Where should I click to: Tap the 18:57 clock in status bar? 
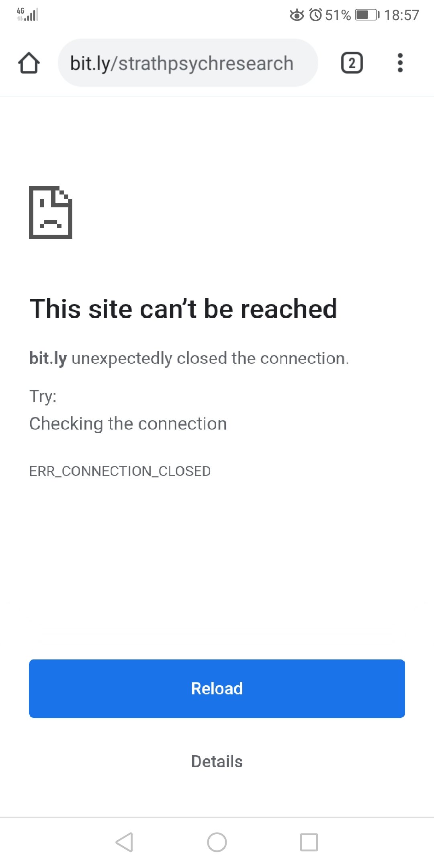point(401,15)
